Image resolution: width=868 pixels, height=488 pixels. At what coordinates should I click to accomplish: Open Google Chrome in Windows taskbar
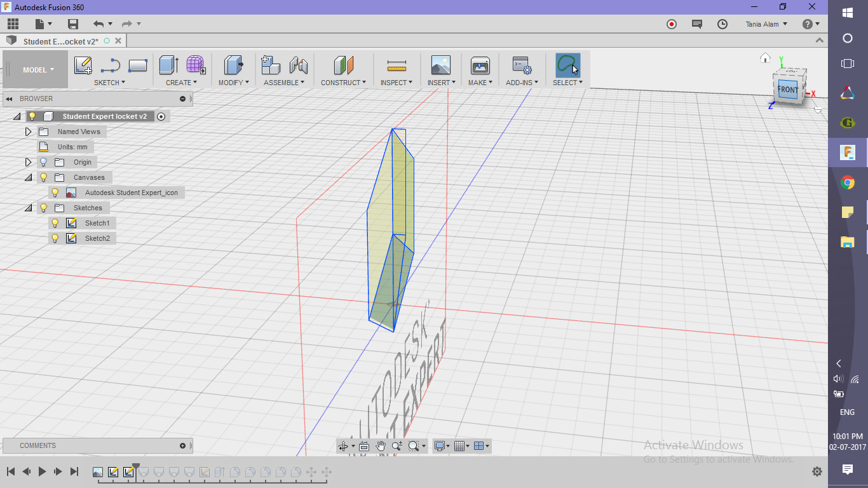click(x=847, y=183)
